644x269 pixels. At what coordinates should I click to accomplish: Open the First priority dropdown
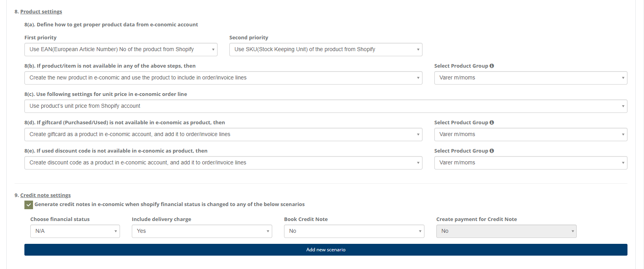121,50
